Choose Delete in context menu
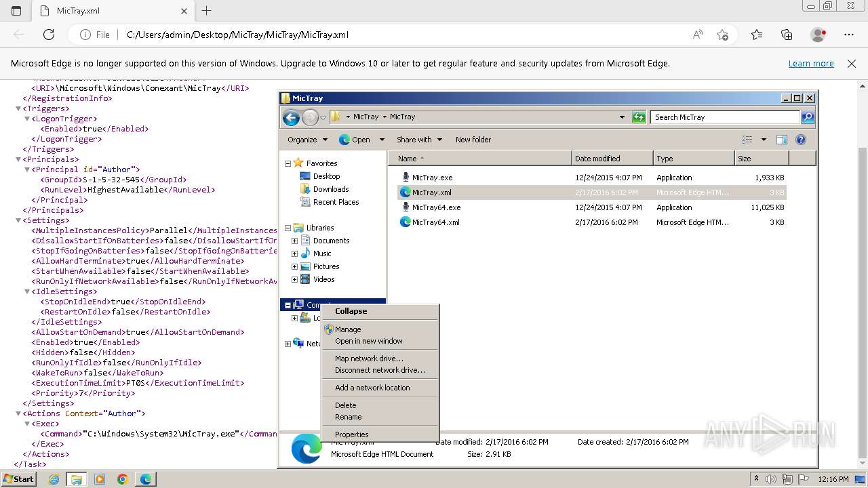Viewport: 868px width, 488px height. tap(380, 405)
